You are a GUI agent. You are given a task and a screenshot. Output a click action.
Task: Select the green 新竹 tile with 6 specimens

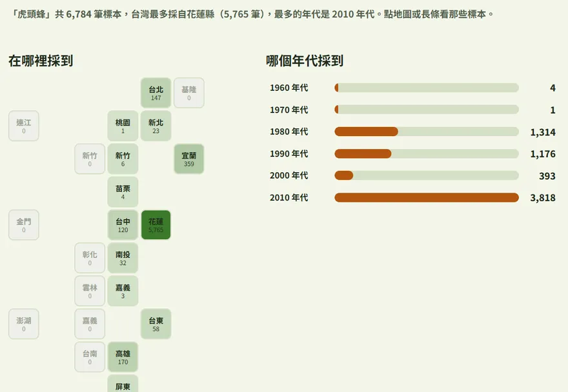coord(123,159)
